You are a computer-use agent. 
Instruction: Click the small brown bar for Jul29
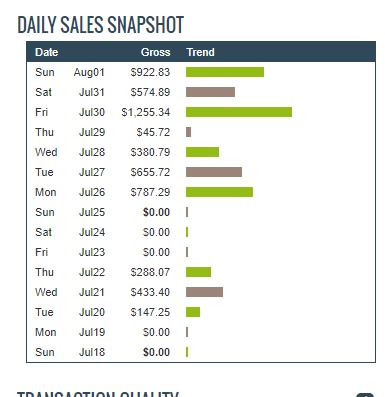pos(189,132)
